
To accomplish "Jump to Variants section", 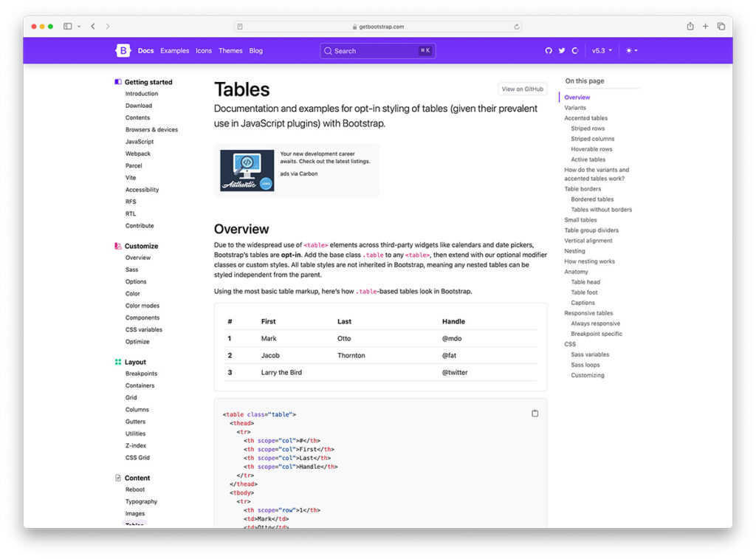I will pyautogui.click(x=575, y=108).
